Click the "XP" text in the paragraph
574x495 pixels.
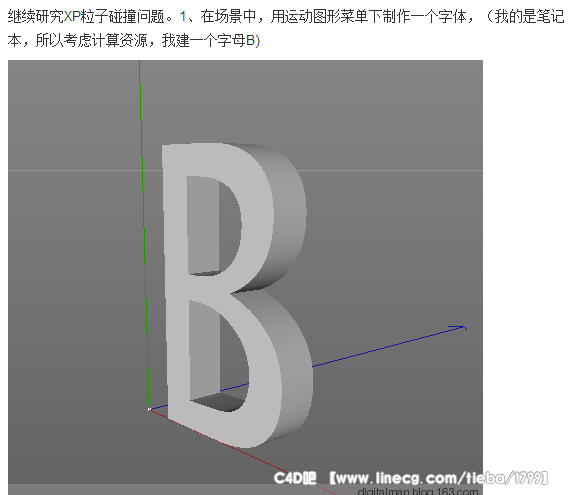click(72, 17)
